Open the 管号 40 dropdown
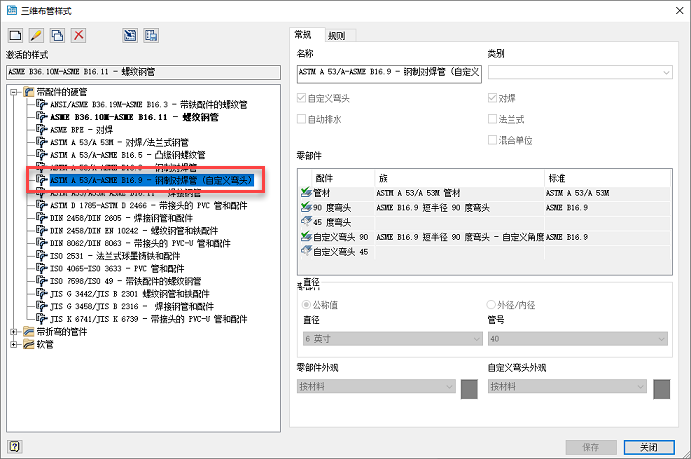 coord(577,339)
